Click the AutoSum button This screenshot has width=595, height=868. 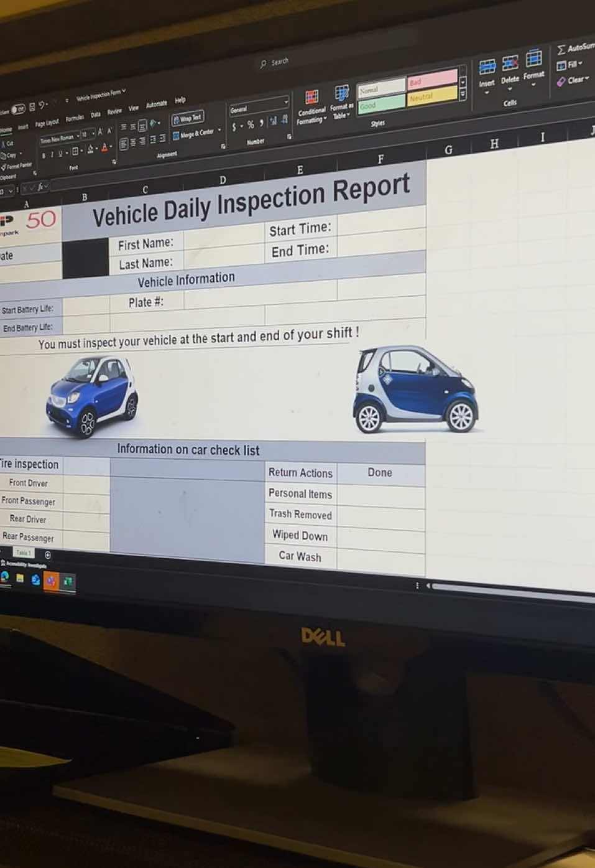click(x=576, y=48)
